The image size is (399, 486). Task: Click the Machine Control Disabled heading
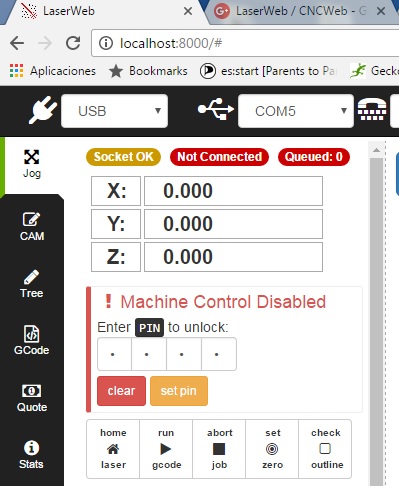tap(223, 302)
